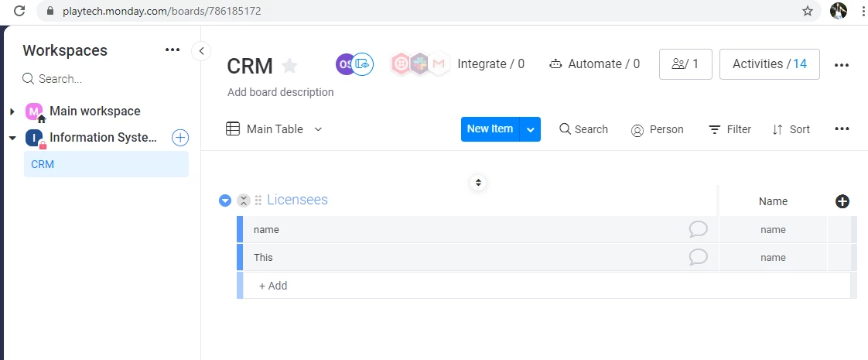Image resolution: width=868 pixels, height=360 pixels.
Task: Click the board viewers eye icon
Action: pos(362,64)
